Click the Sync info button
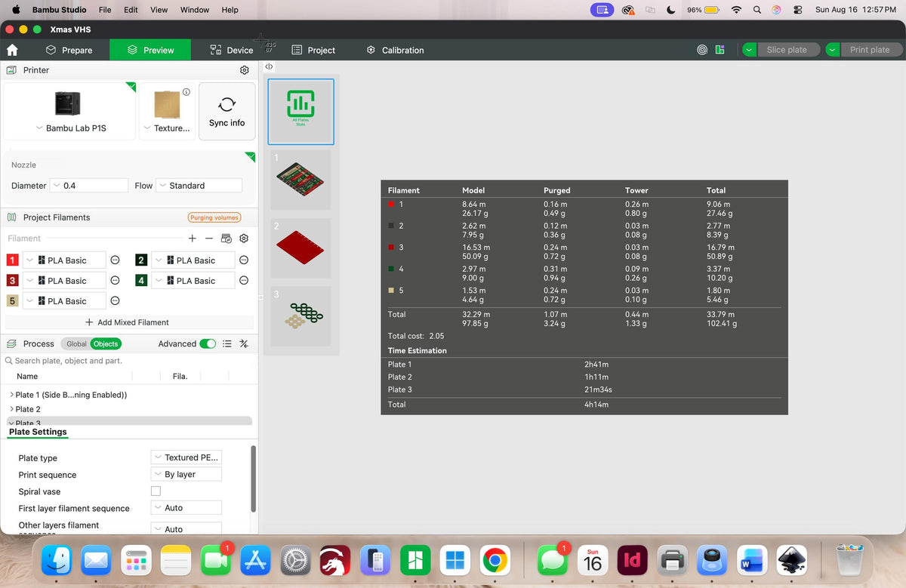The height and width of the screenshot is (588, 906). 227,112
